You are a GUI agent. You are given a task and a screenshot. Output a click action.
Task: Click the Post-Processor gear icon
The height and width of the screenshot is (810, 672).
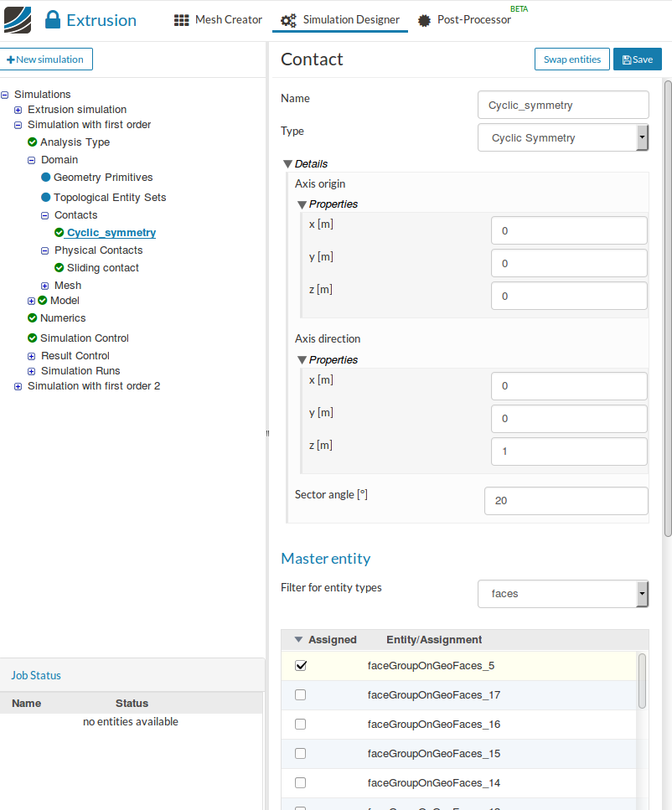(x=425, y=20)
